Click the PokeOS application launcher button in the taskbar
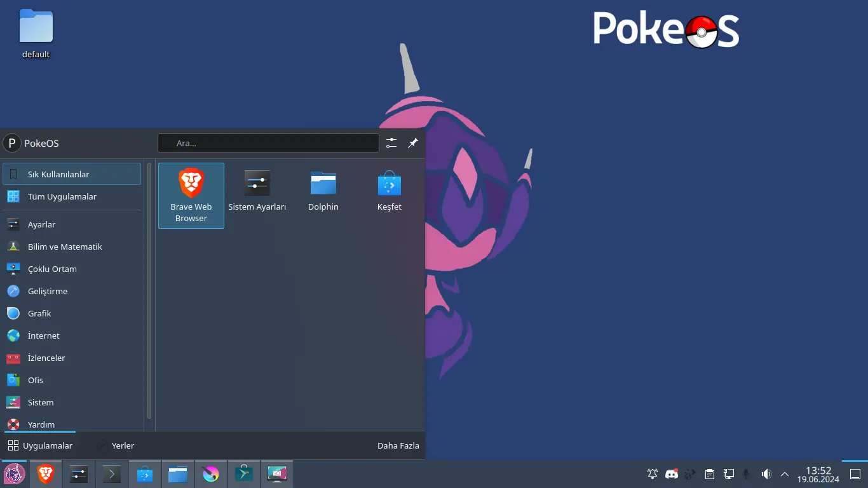The image size is (868, 488). 15,474
